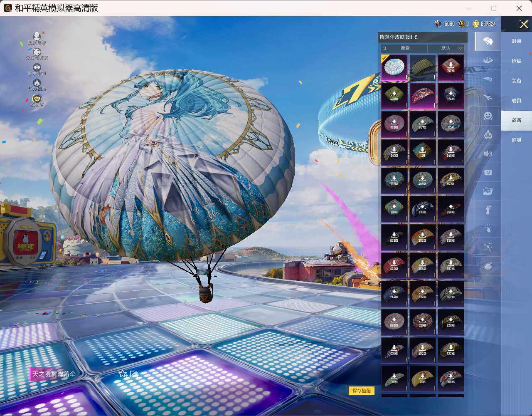The height and width of the screenshot is (416, 532).
Task: Switch to the 道具 tab
Action: pos(517,140)
